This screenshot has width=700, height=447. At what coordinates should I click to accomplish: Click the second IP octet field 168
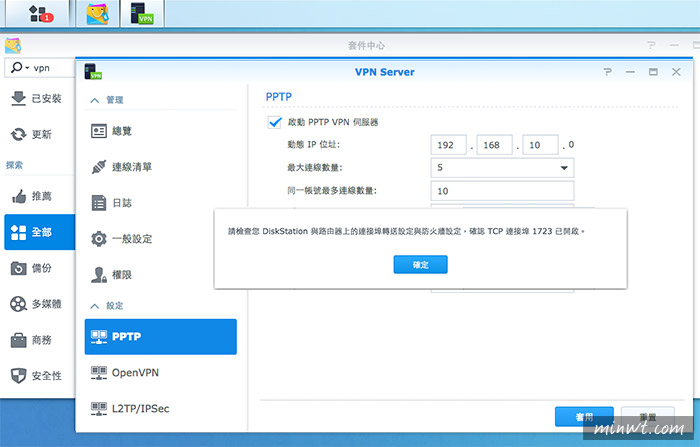click(494, 145)
